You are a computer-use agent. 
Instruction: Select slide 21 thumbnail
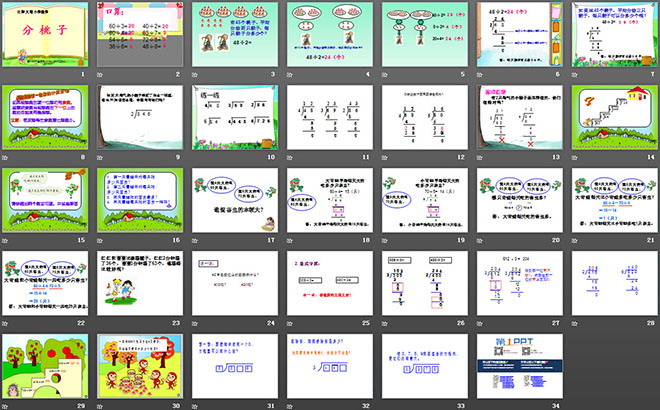coord(615,200)
